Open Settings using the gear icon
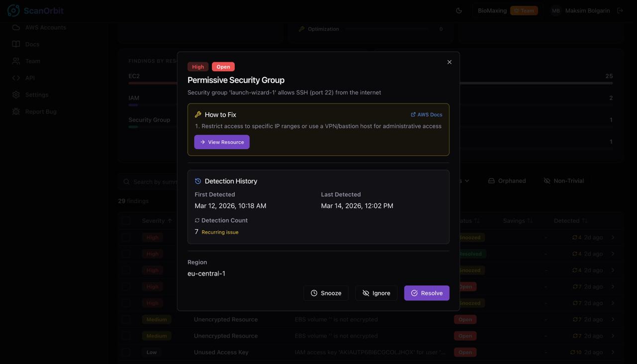 pos(16,94)
